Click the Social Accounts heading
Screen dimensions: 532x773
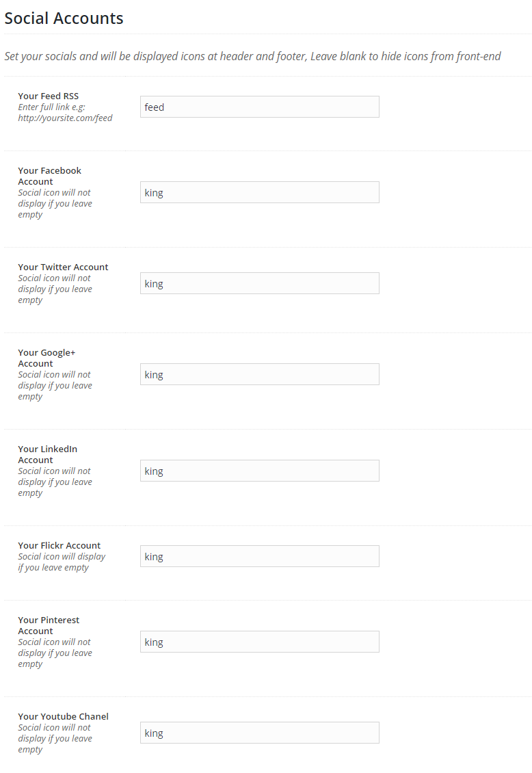(x=64, y=18)
